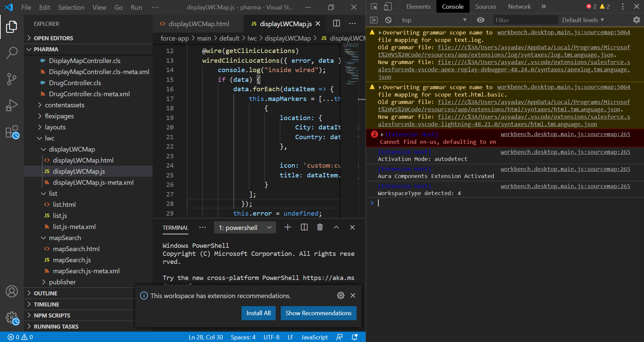Viewport: 644px width, 342px height.
Task: Click the Show Recommendations button
Action: tap(318, 313)
